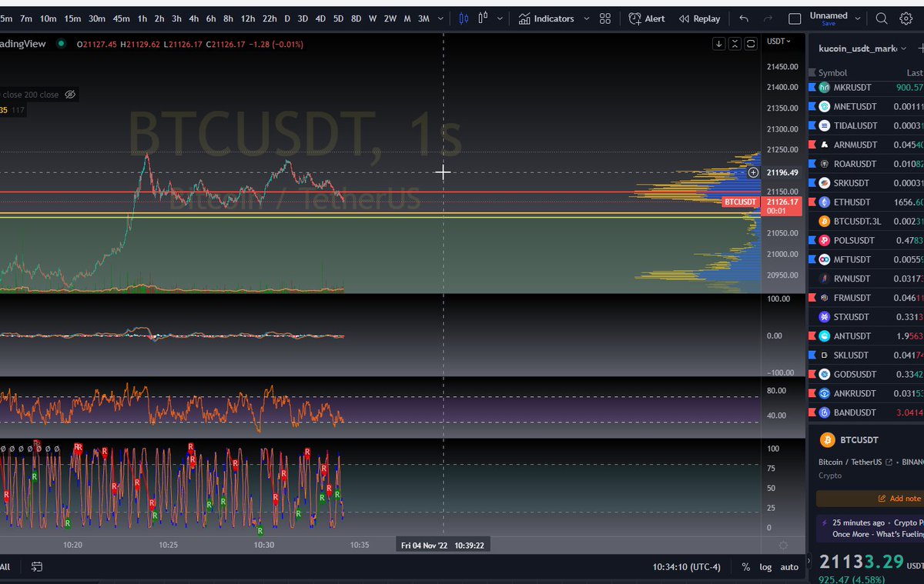
Task: Click the plus icon on price axis
Action: click(754, 172)
